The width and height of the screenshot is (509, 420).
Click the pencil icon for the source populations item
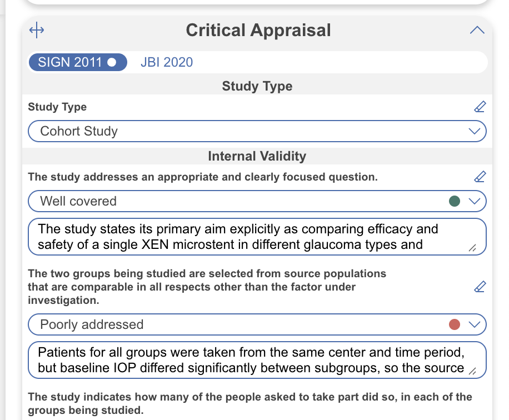point(480,287)
